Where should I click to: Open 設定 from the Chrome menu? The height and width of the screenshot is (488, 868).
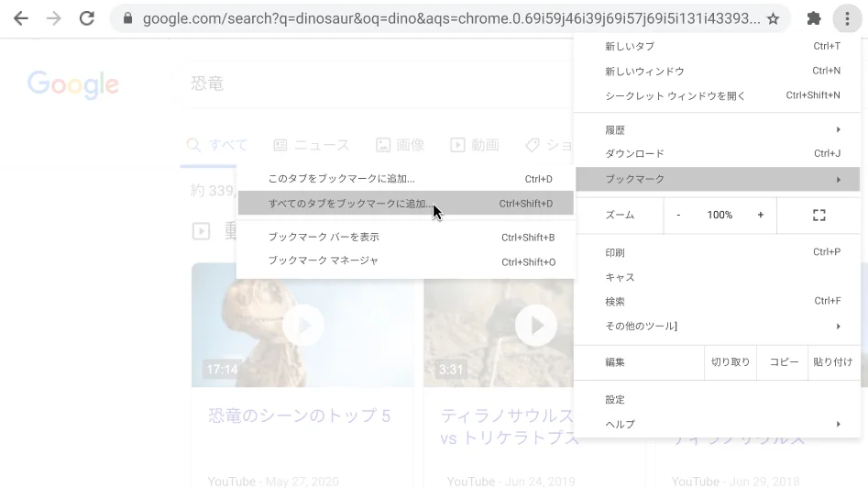pos(615,400)
